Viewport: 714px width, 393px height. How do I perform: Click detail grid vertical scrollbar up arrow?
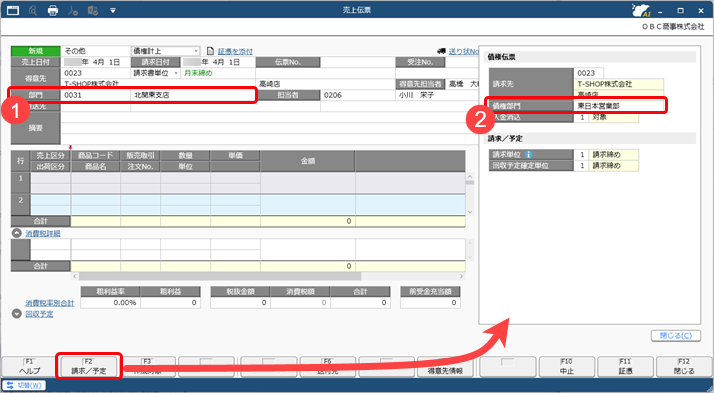(470, 176)
